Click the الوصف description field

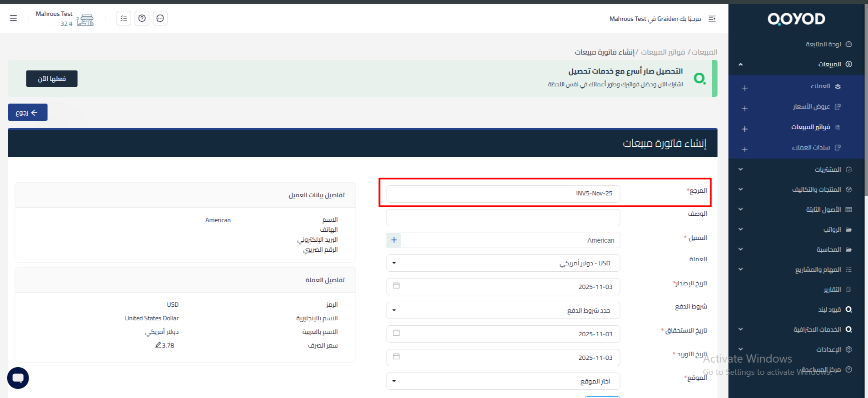point(503,218)
